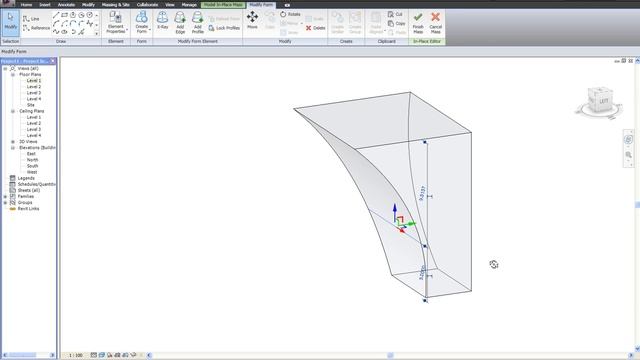Viewport: 640px width, 360px height.
Task: Pick the straight line draw tool
Action: [x=56, y=15]
